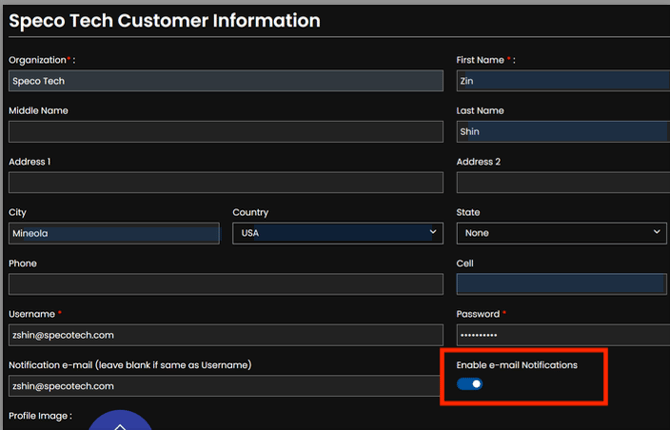This screenshot has width=670, height=430.
Task: Click the Profile Image label
Action: click(40, 416)
